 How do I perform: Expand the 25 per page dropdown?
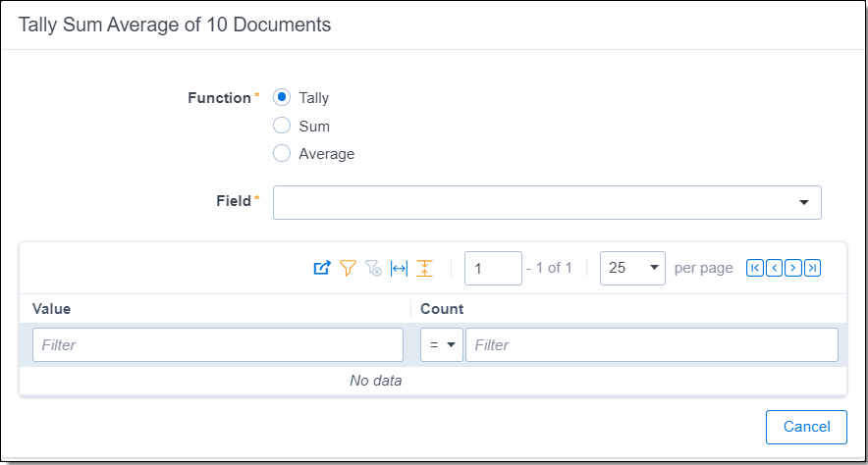[632, 268]
